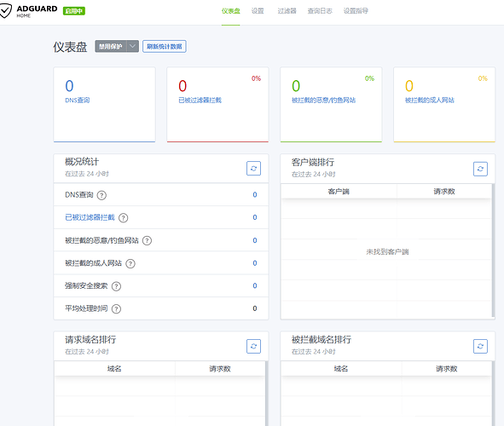This screenshot has height=426, width=504.
Task: Refresh the 概况统计 panel
Action: pyautogui.click(x=253, y=169)
